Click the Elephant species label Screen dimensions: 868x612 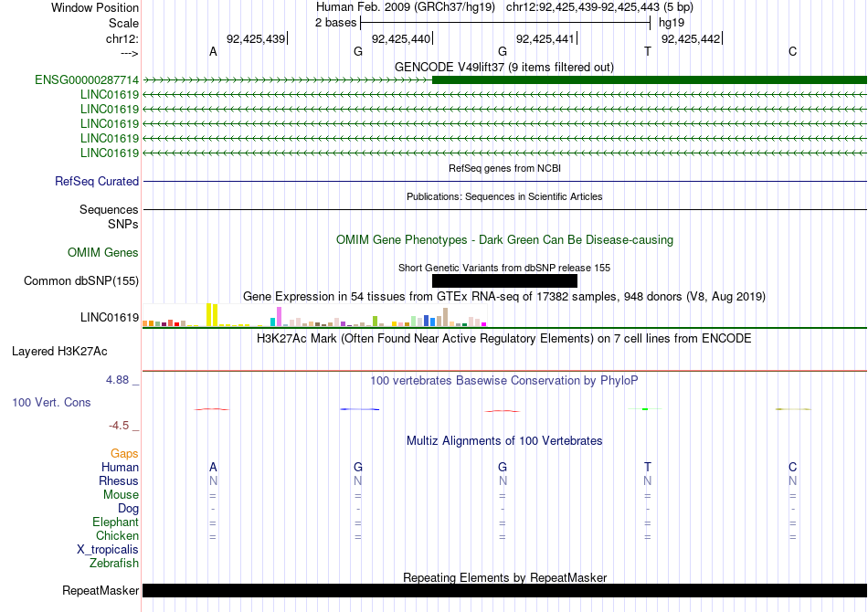click(x=115, y=522)
